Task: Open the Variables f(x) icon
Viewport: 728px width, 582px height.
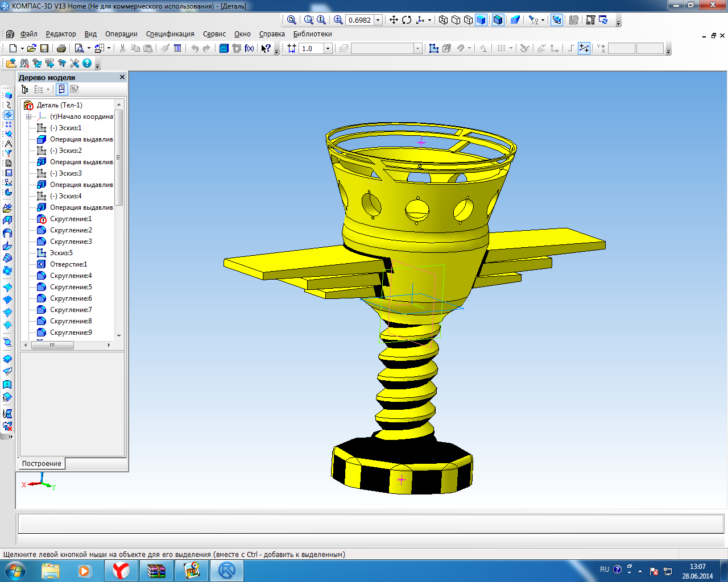Action: 249,48
